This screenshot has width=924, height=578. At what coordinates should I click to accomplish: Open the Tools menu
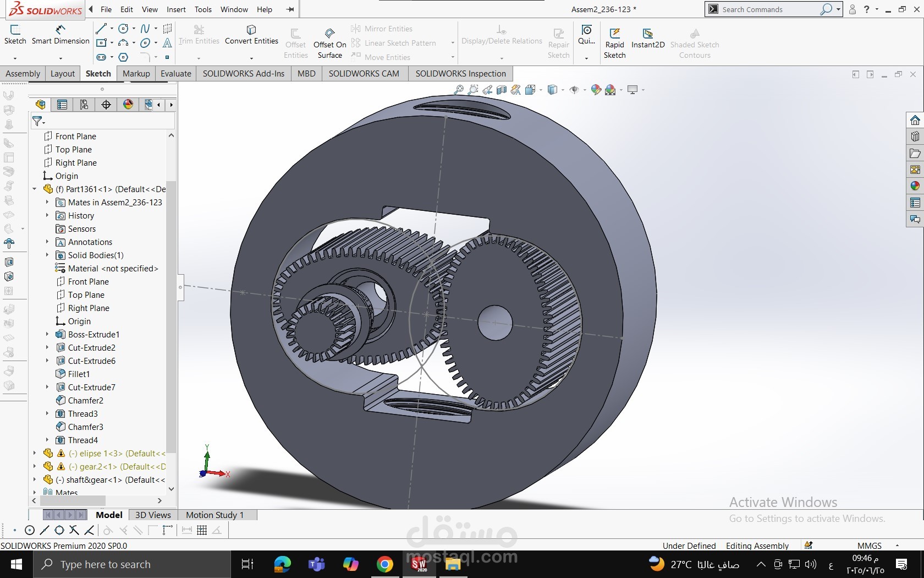point(203,9)
